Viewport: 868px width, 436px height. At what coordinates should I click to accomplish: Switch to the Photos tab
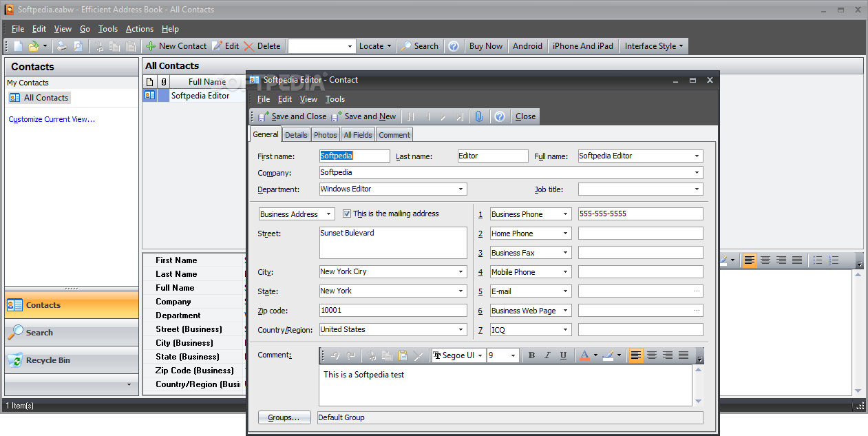click(326, 135)
